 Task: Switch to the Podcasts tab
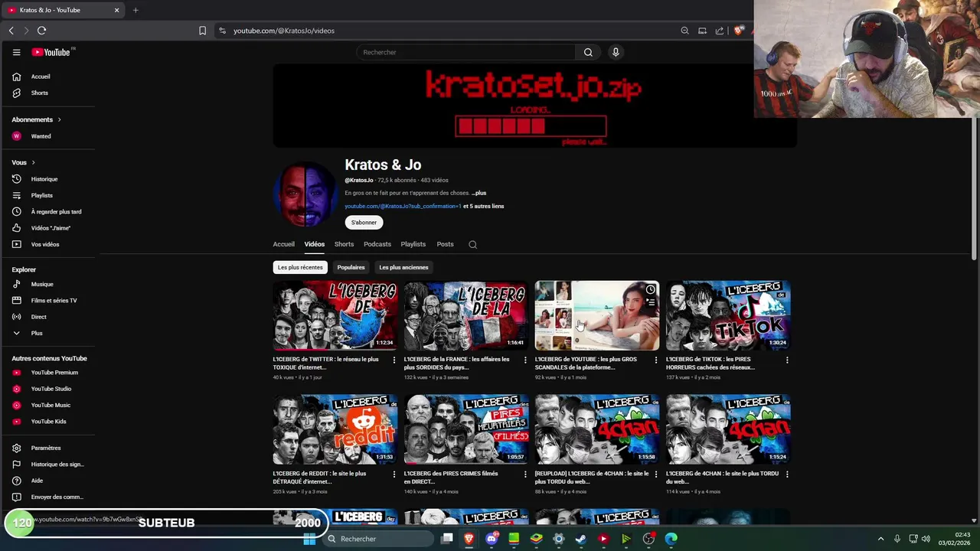click(x=377, y=244)
